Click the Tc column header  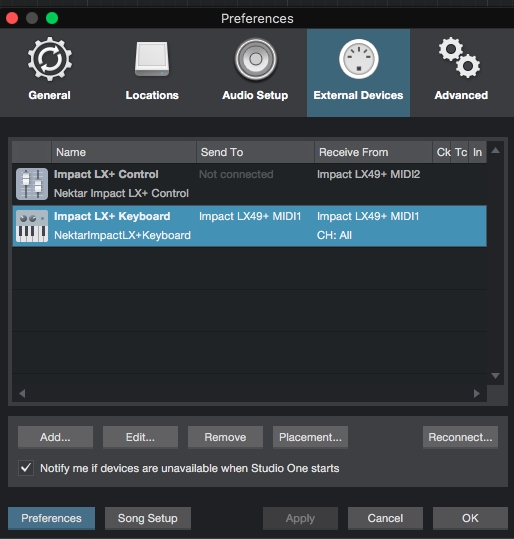tap(460, 152)
